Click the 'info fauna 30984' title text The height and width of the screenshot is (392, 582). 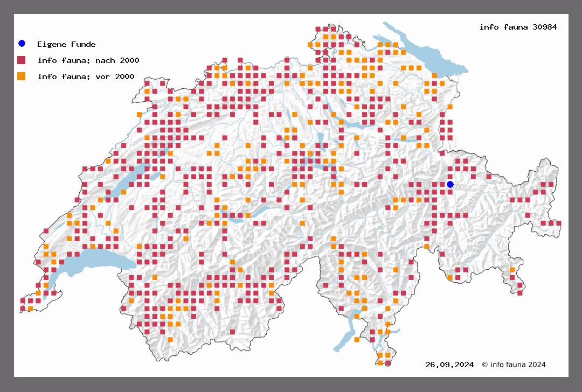[x=518, y=27]
